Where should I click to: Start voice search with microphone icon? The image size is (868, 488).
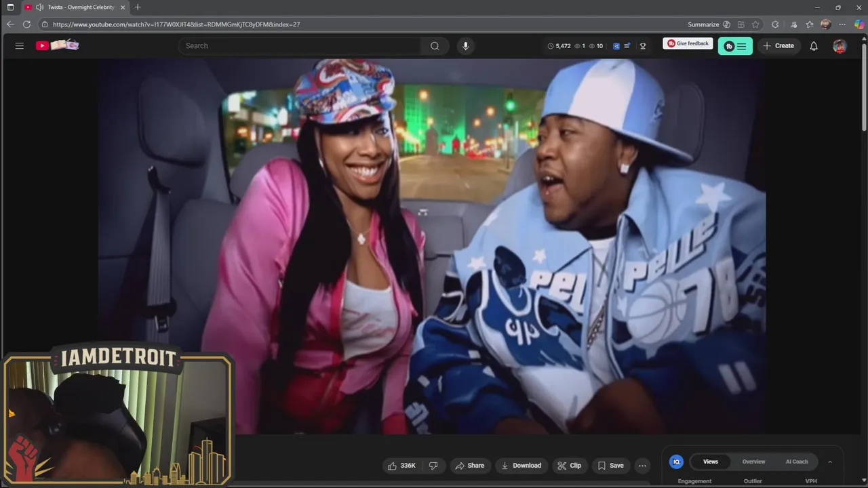[x=465, y=46]
